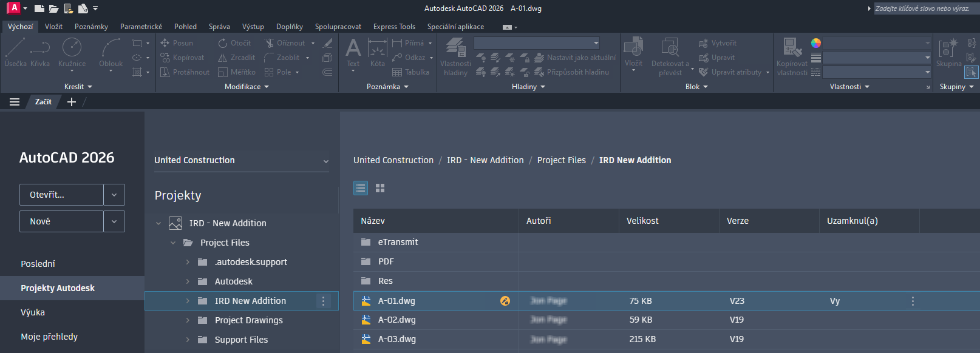Screen dimensions: 980x353
Task: Open the Parametrické ribbon tab
Action: click(x=141, y=27)
